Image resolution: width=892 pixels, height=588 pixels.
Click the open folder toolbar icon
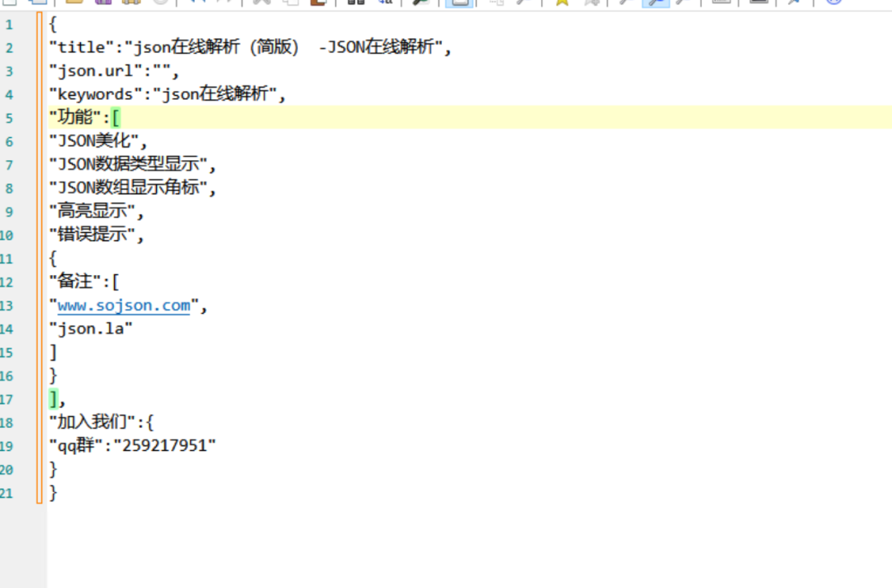tap(74, 2)
